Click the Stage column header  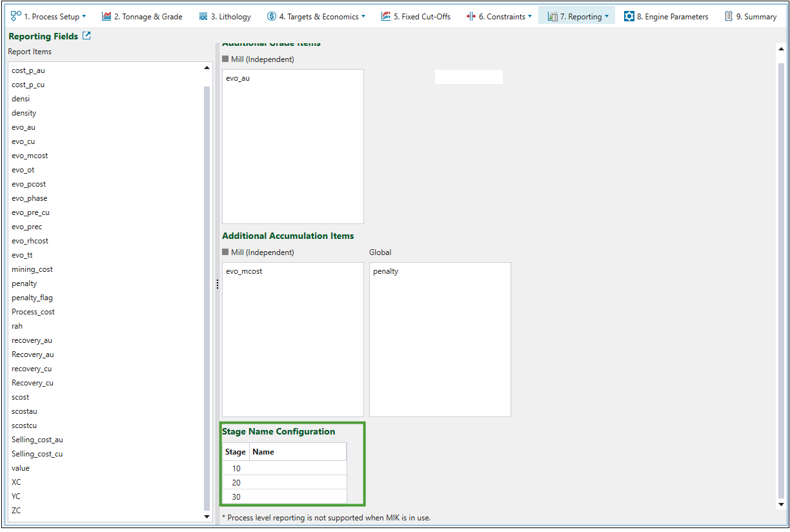coord(236,452)
